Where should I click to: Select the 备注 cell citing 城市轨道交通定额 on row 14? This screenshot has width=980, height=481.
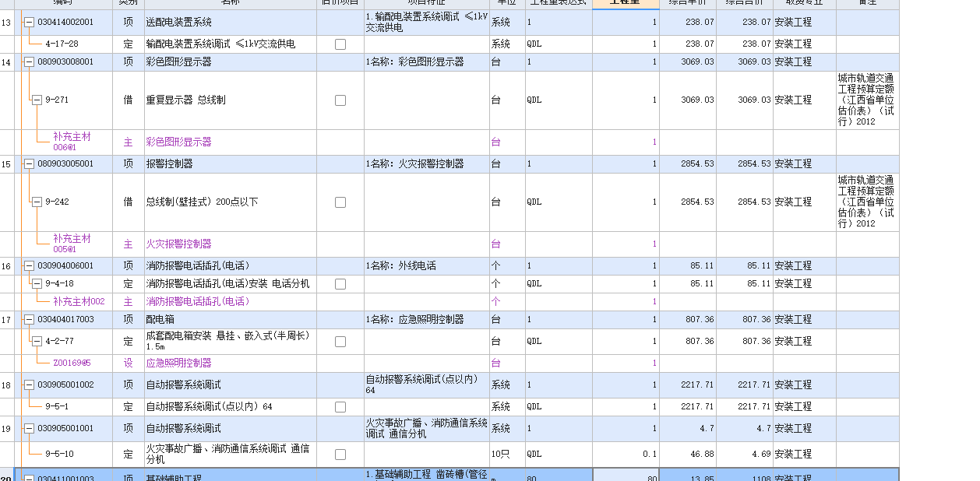pyautogui.click(x=866, y=100)
